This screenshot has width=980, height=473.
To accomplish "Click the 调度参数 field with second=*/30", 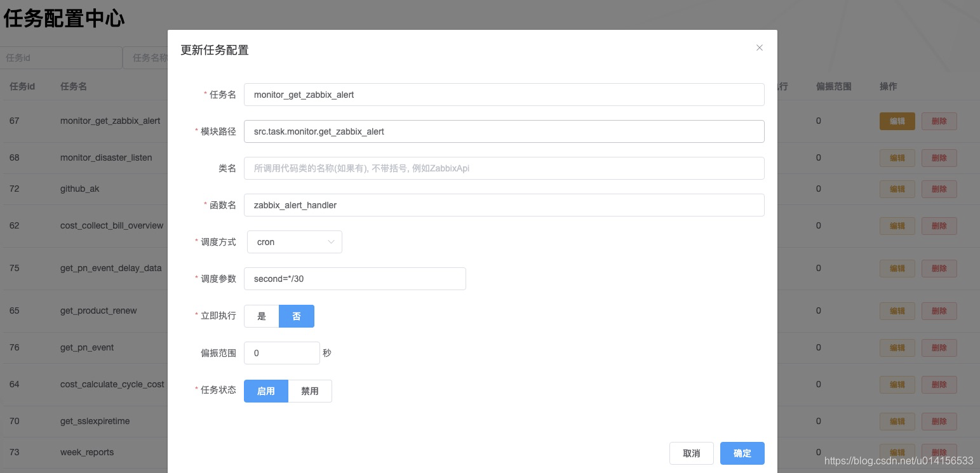I will pos(354,279).
